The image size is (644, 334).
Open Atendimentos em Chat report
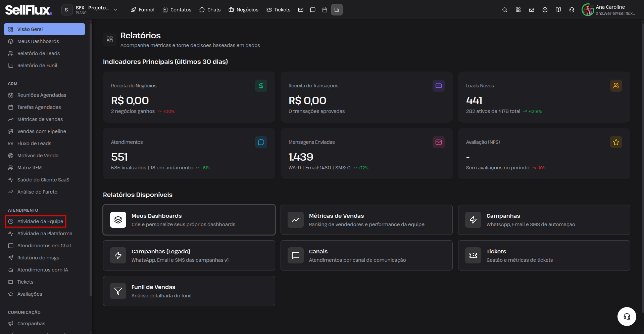click(x=44, y=246)
